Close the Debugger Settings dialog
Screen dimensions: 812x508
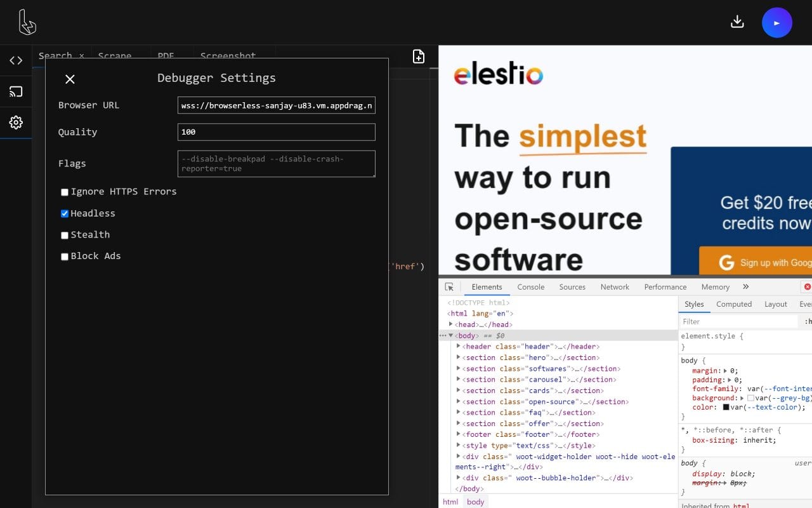coord(70,79)
